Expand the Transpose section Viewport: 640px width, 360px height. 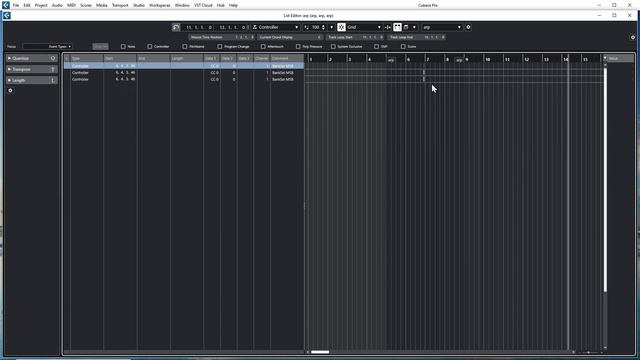[9, 69]
